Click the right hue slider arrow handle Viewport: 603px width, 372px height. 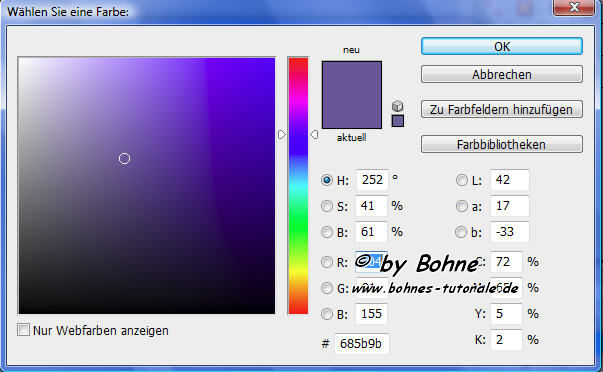click(314, 134)
